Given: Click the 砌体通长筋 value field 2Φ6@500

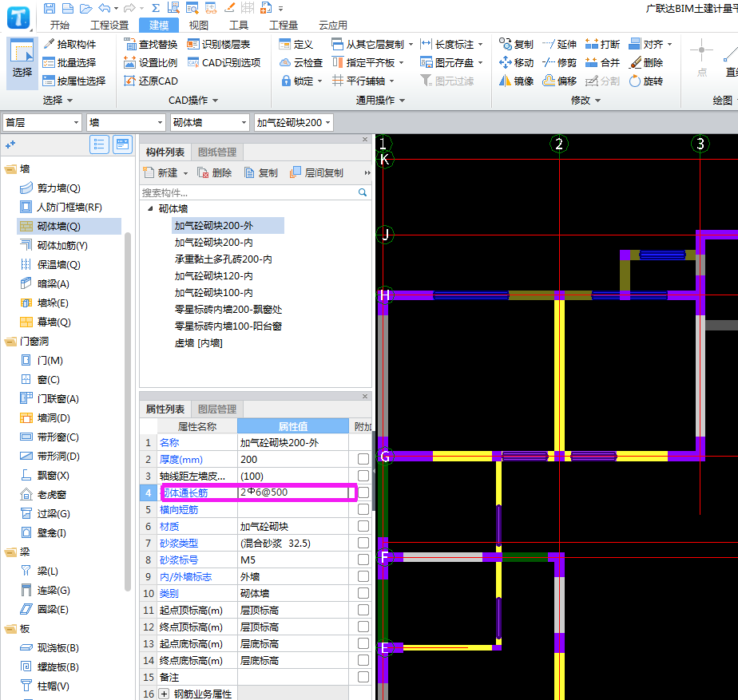Looking at the screenshot, I should pyautogui.click(x=293, y=492).
